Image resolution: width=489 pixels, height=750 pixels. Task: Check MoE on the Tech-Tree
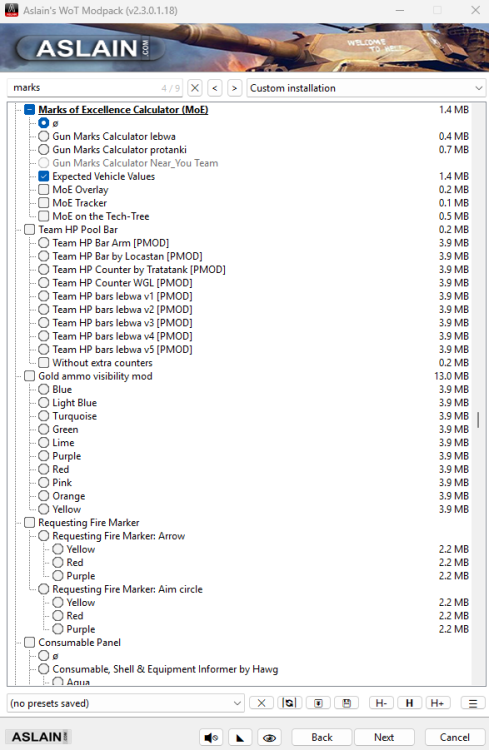[x=44, y=216]
